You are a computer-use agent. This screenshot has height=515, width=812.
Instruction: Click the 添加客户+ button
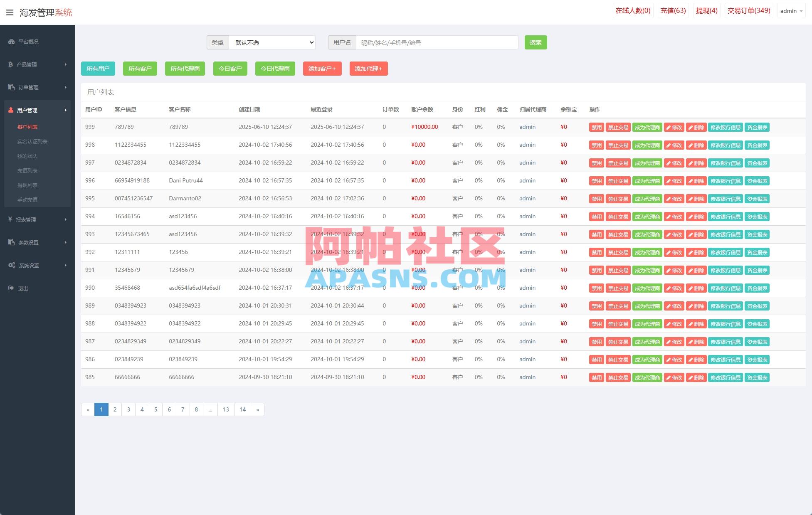(x=322, y=69)
